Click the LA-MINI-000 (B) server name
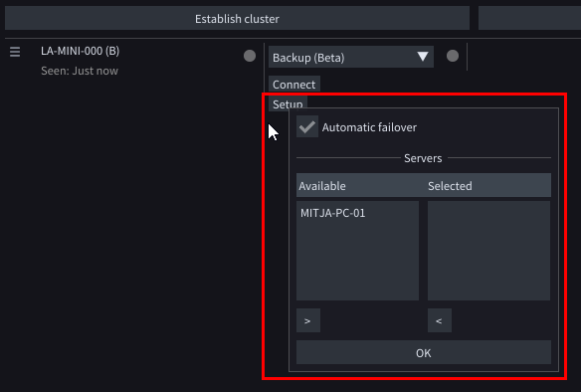Viewport: 581px width, 392px height. 80,51
